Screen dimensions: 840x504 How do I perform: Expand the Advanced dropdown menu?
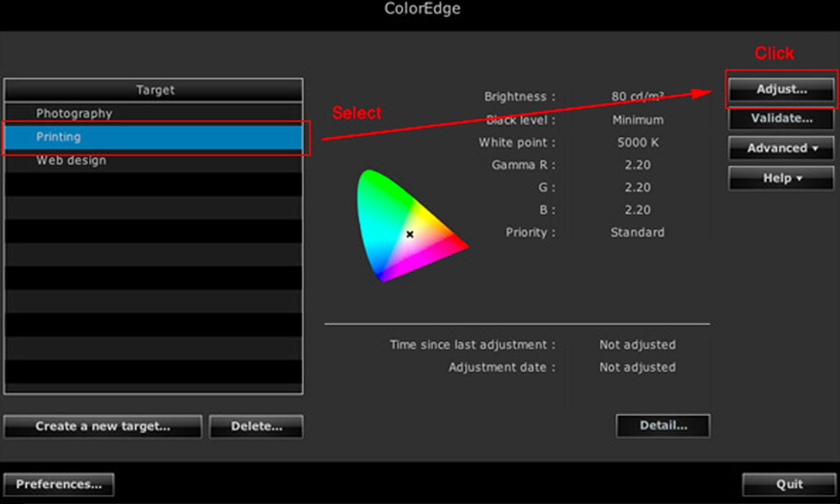(x=781, y=148)
